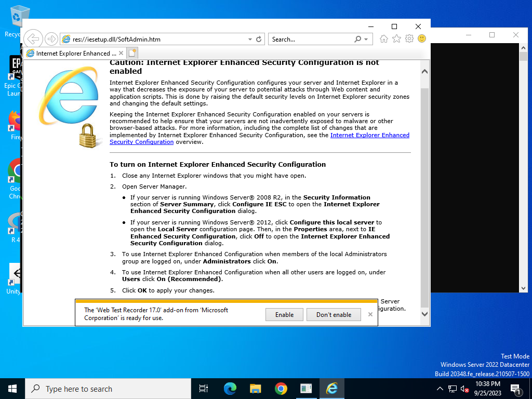The height and width of the screenshot is (399, 532).
Task: Open File Explorer from the taskbar
Action: coord(256,389)
